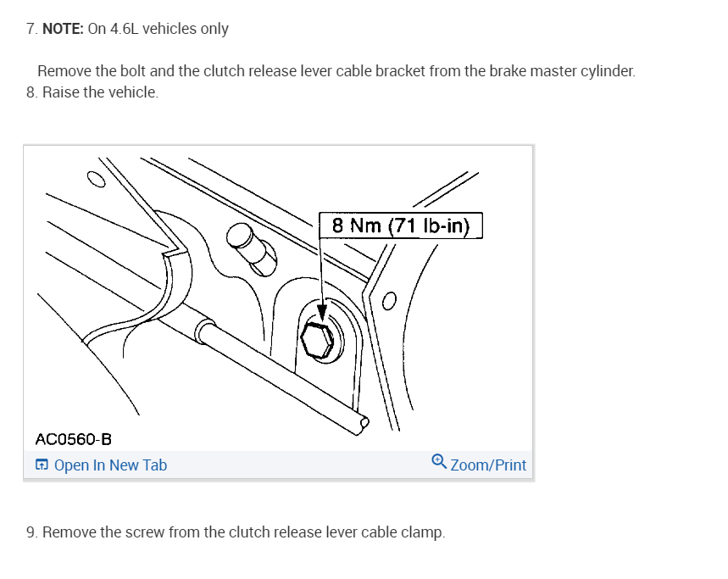Screen dimensions: 728x579
Task: Click the cable rod end in diagram
Action: (x=362, y=420)
